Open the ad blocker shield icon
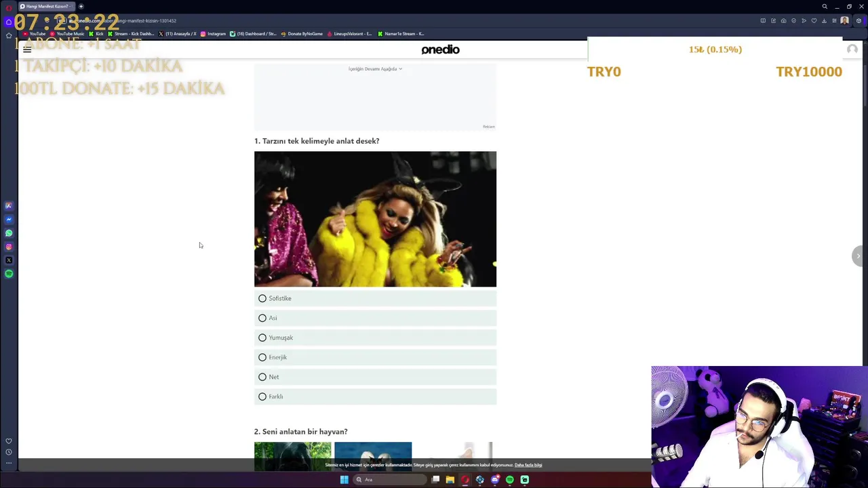Image resolution: width=868 pixels, height=488 pixels. (793, 21)
